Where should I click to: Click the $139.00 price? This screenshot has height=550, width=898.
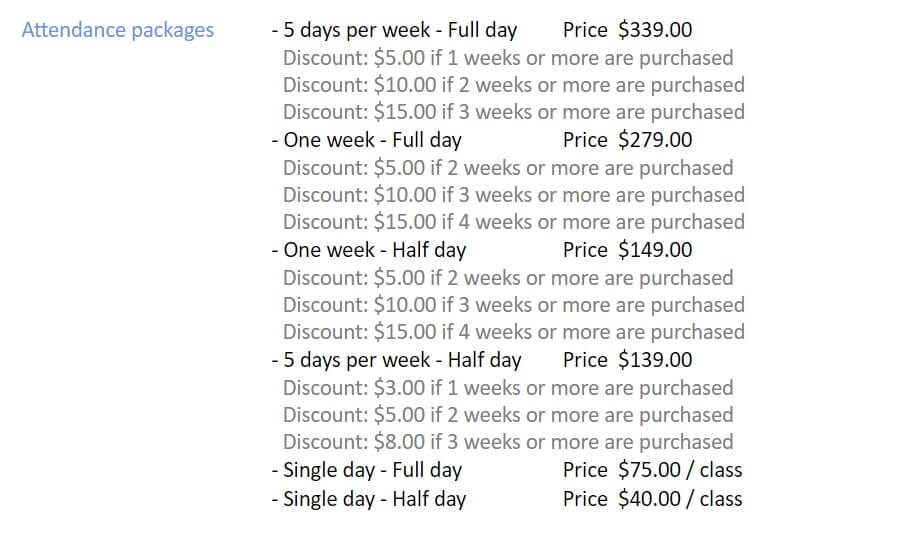point(655,360)
